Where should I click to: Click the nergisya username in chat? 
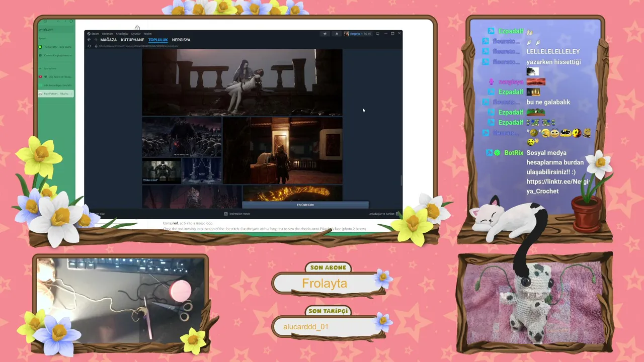point(511,82)
